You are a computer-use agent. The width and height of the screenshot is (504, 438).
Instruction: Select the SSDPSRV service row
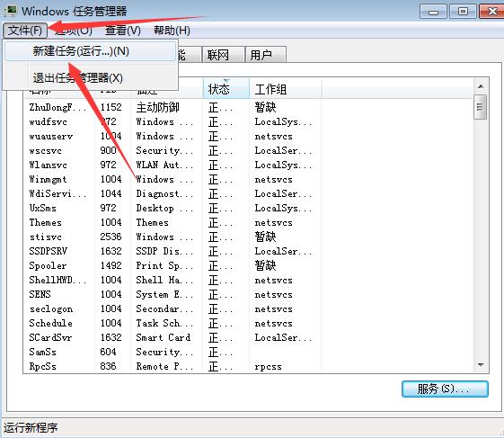(172, 251)
